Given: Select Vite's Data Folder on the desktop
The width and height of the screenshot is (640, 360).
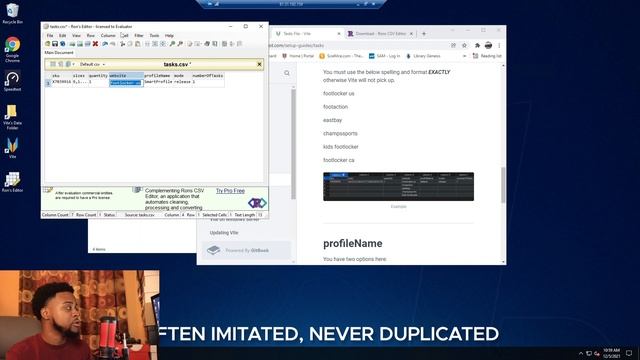Looking at the screenshot, I should (12, 117).
